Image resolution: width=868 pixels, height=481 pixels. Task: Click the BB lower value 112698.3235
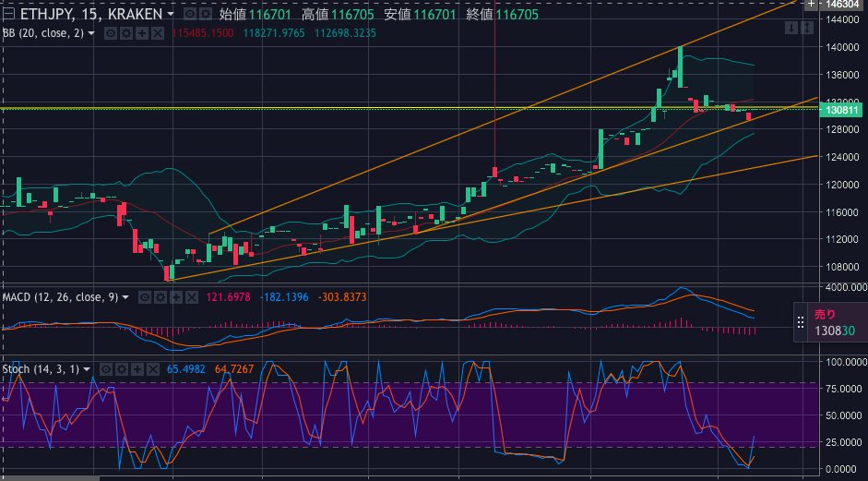[x=345, y=34]
